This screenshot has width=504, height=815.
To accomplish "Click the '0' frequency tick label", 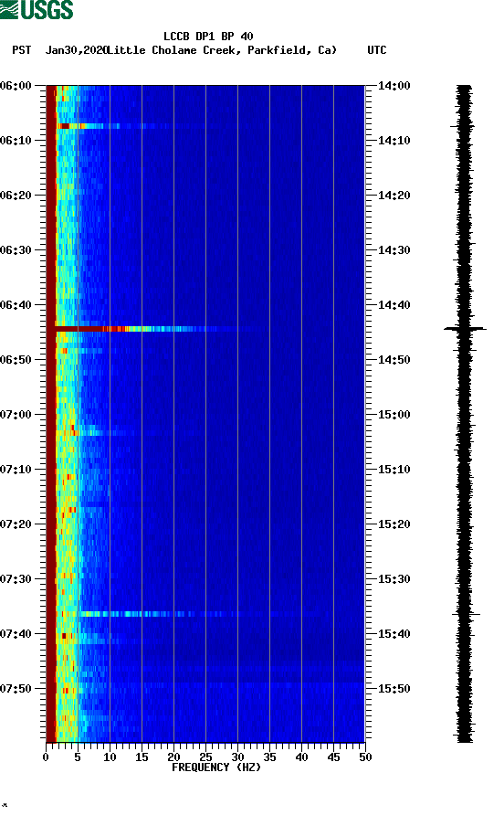I will (x=46, y=757).
